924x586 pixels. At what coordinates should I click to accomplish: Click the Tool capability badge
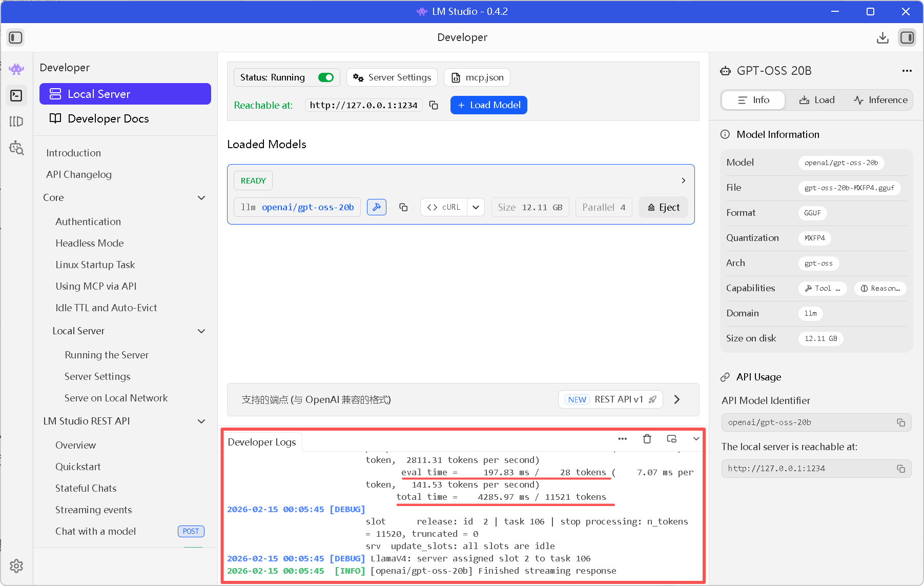823,289
